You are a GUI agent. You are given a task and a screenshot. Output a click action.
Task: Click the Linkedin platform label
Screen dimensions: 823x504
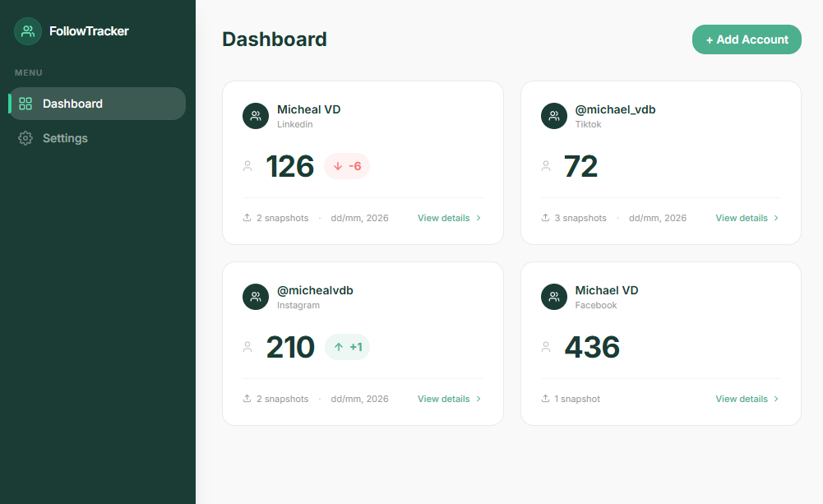295,124
